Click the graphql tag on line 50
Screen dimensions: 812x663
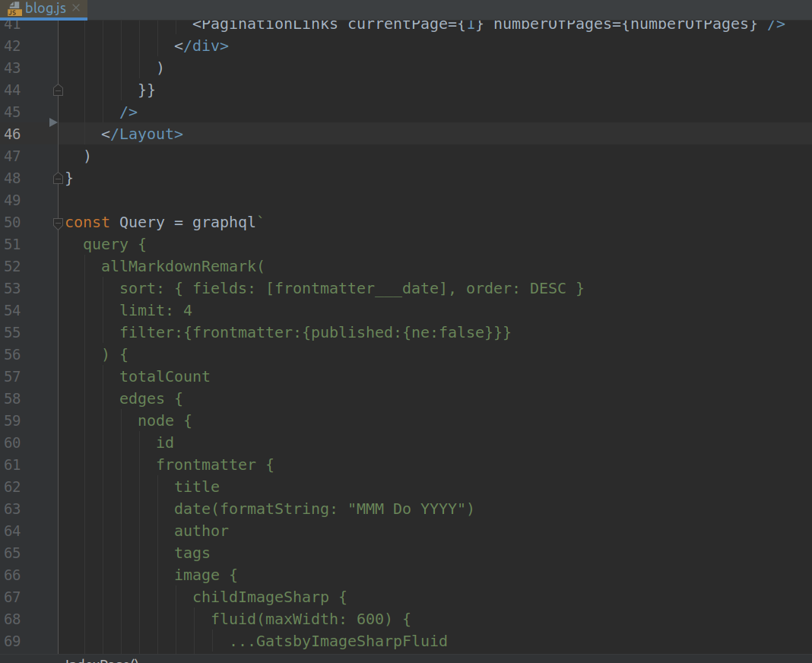click(224, 223)
